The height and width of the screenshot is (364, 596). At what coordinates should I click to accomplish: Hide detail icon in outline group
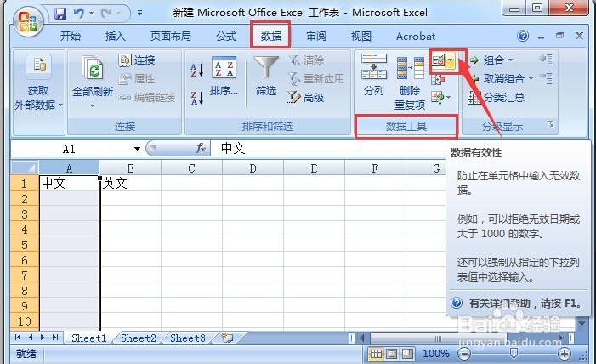coord(546,78)
